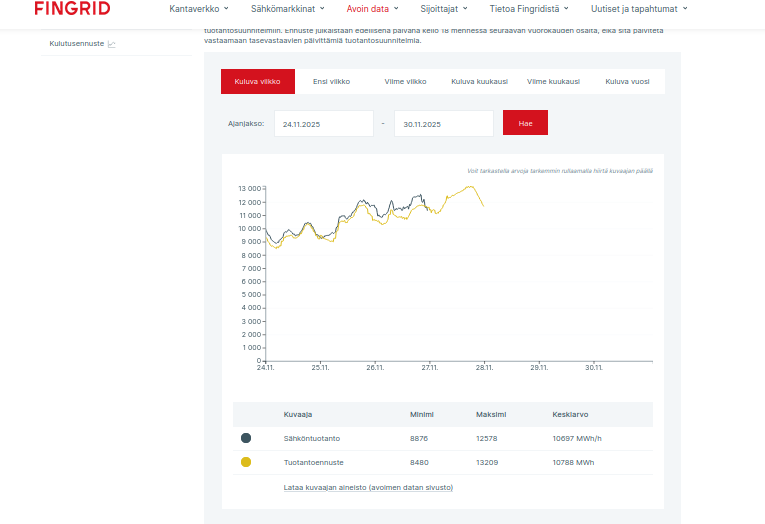
Task: Click the start date field 24.11.2025
Action: [323, 124]
